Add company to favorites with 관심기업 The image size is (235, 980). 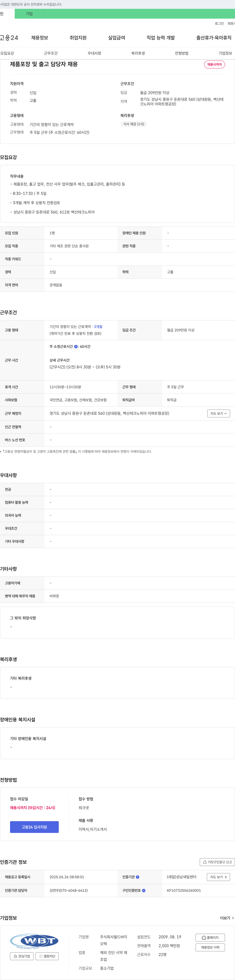pyautogui.click(x=22, y=956)
